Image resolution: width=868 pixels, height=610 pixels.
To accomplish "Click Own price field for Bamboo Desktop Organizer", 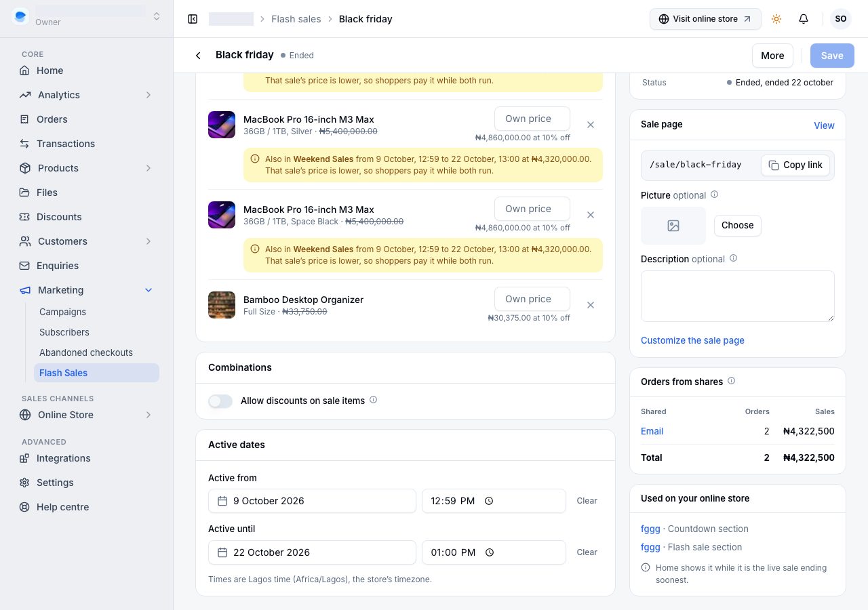I will pyautogui.click(x=532, y=299).
